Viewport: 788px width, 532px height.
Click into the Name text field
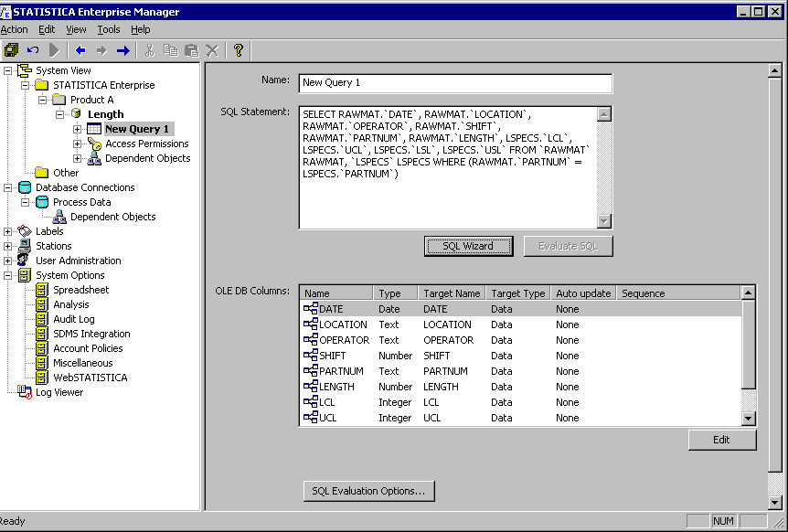point(454,83)
